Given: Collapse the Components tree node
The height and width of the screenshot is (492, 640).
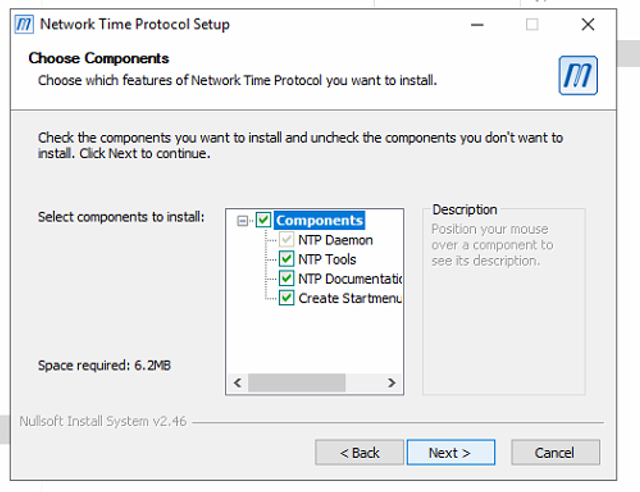Looking at the screenshot, I should coord(243,221).
